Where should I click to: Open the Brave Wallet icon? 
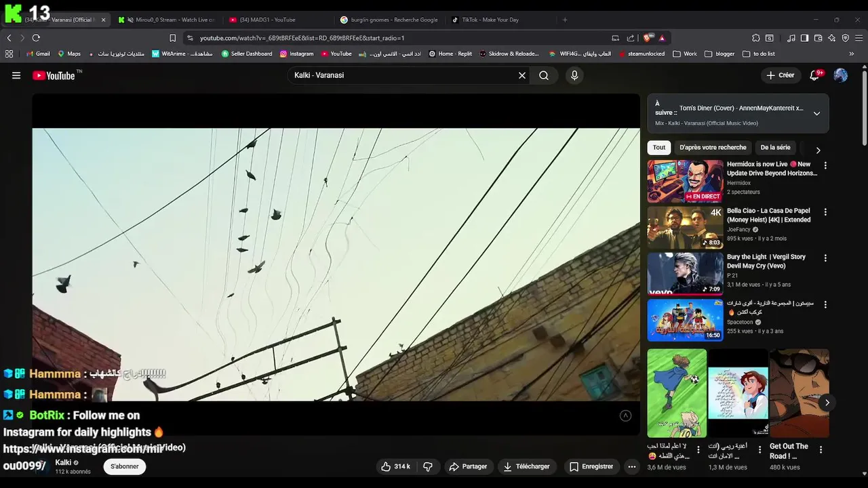pos(818,38)
